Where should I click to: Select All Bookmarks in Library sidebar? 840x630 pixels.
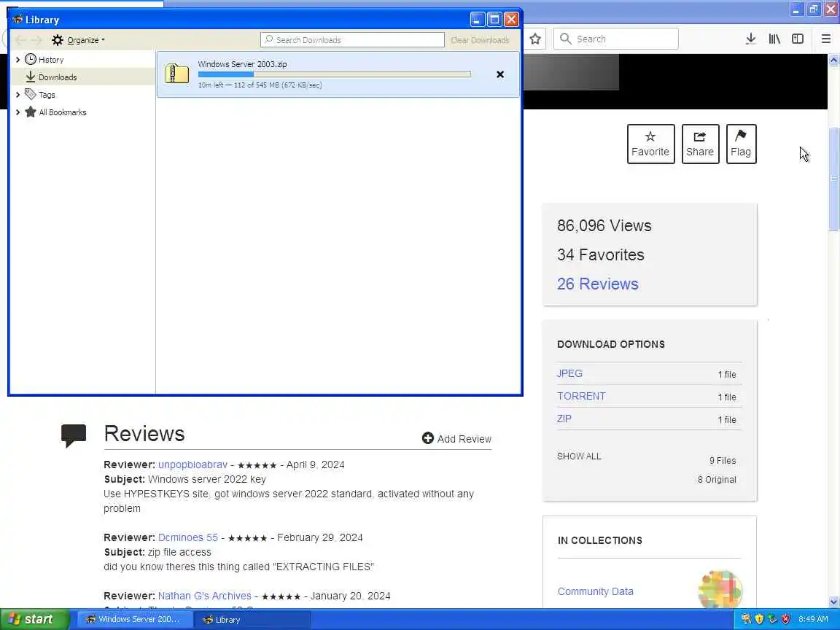pyautogui.click(x=62, y=112)
